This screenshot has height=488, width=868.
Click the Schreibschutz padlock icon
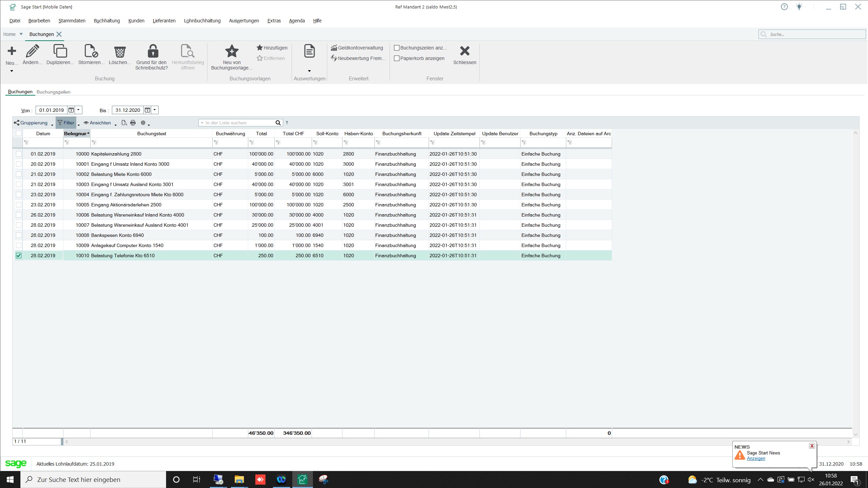(153, 51)
